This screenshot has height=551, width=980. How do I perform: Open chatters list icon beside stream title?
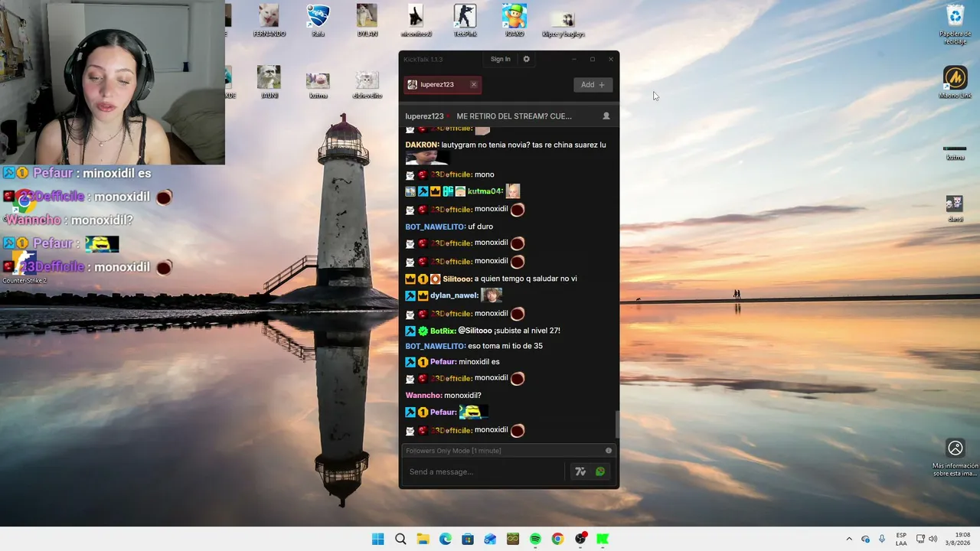click(x=606, y=116)
